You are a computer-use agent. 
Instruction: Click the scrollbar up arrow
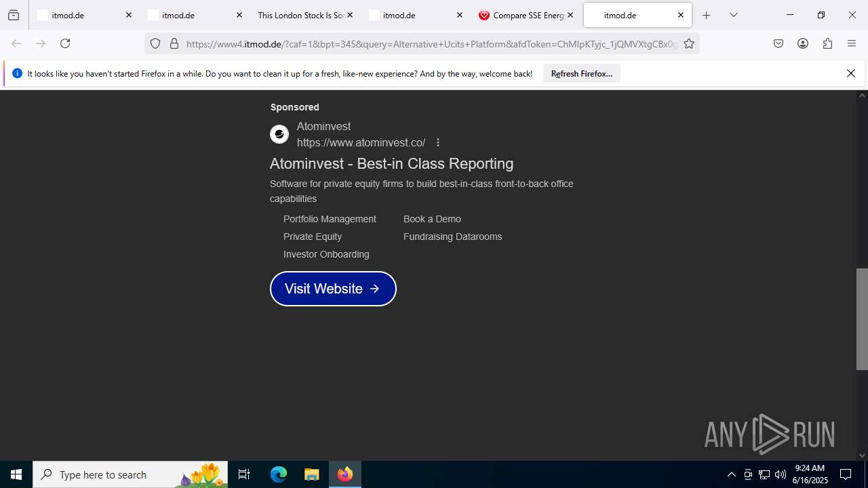862,96
